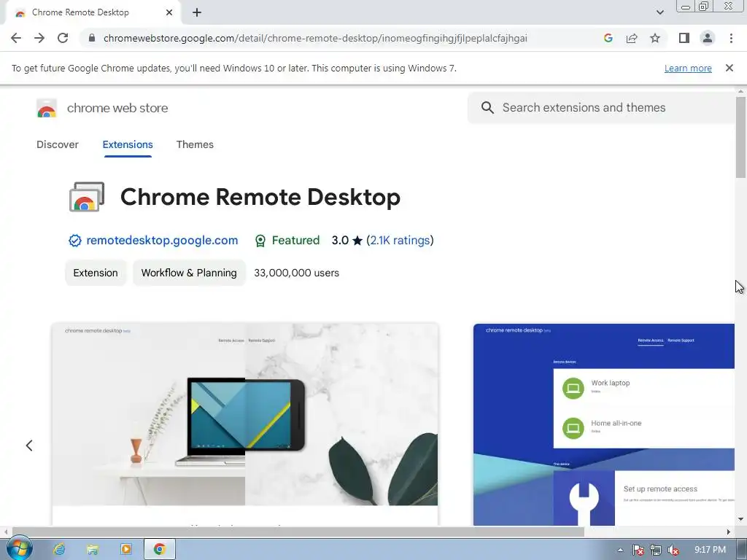Screen dimensions: 747x560
Task: Click the search magnifier icon
Action: (487, 108)
